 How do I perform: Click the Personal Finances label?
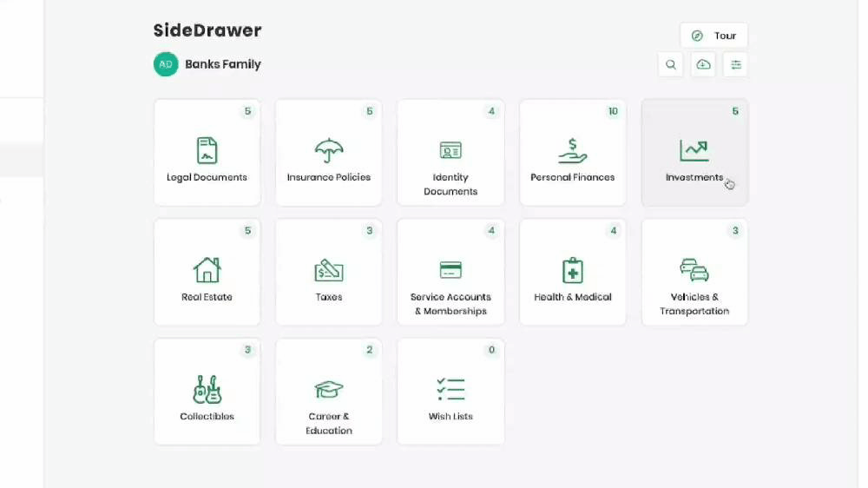572,177
